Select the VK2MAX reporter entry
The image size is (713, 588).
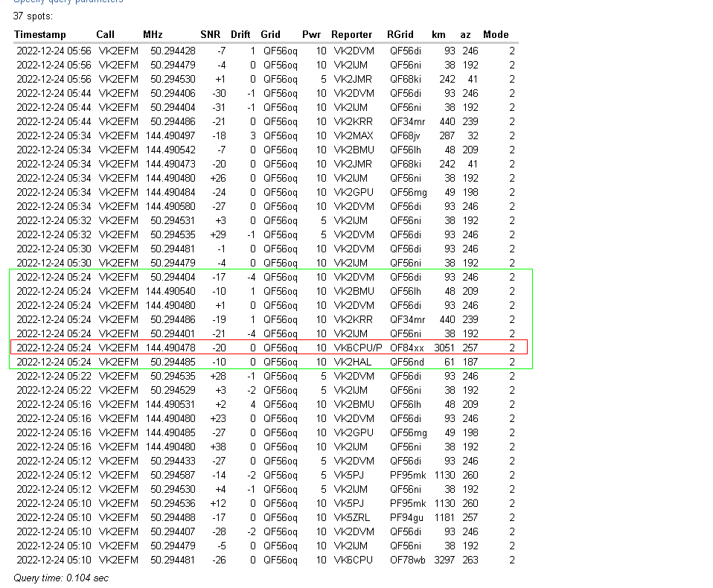point(354,135)
